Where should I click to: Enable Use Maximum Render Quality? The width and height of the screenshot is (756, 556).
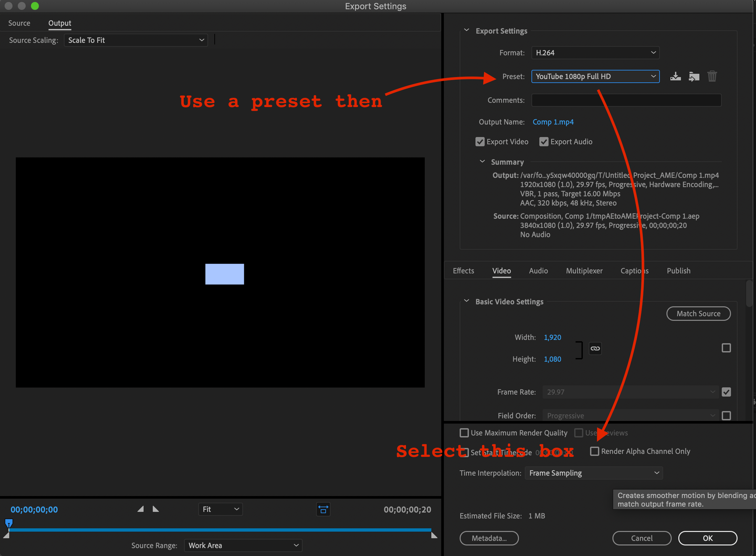(x=464, y=433)
